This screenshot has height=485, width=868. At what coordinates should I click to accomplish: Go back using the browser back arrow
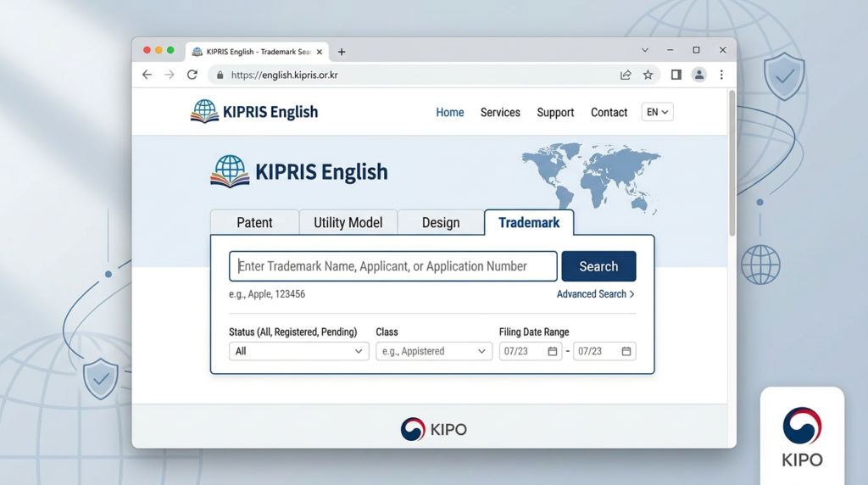147,75
